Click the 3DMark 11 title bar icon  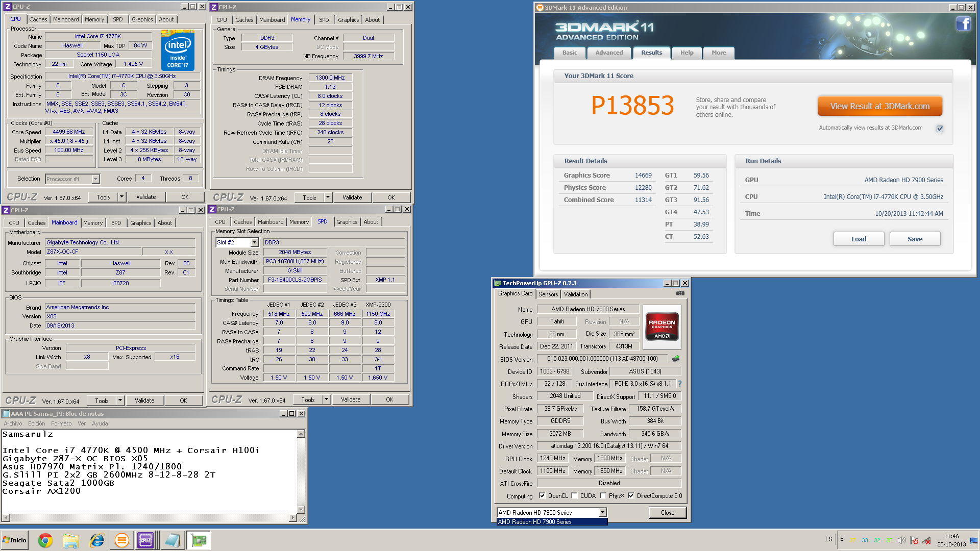click(540, 8)
